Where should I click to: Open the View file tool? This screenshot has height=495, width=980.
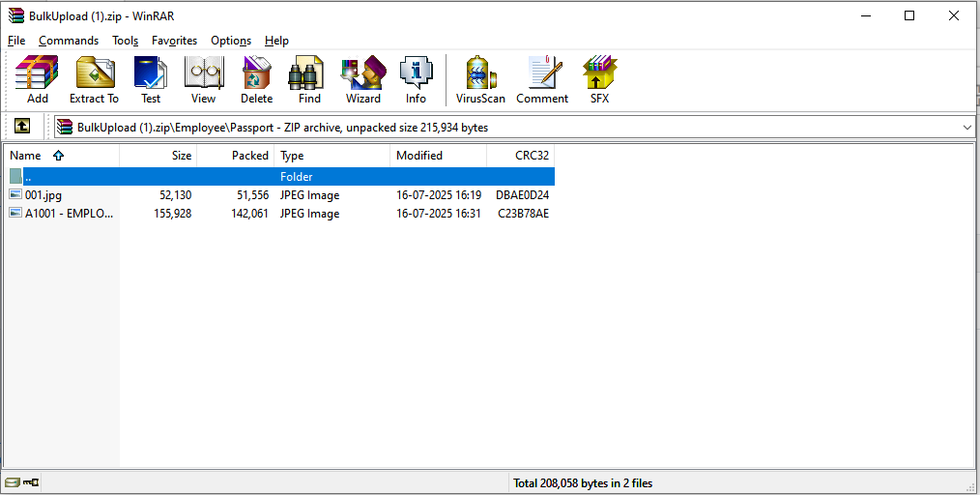203,80
